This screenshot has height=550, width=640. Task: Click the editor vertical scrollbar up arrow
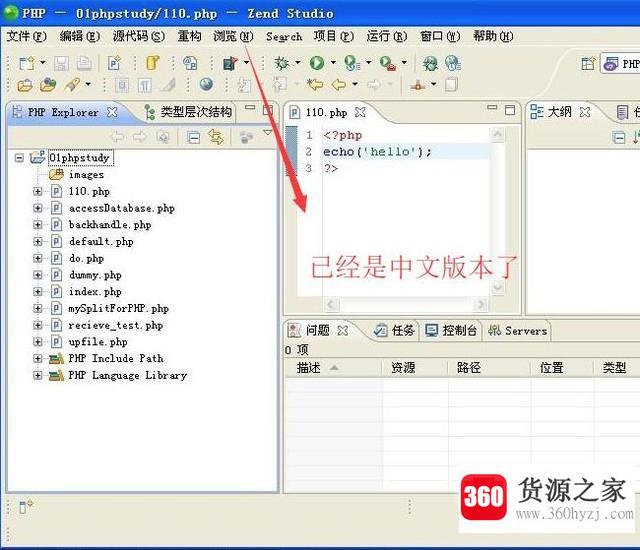(x=498, y=134)
